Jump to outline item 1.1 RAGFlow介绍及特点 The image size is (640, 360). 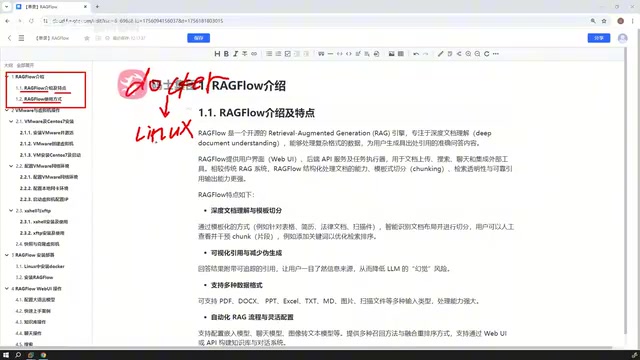(x=41, y=88)
